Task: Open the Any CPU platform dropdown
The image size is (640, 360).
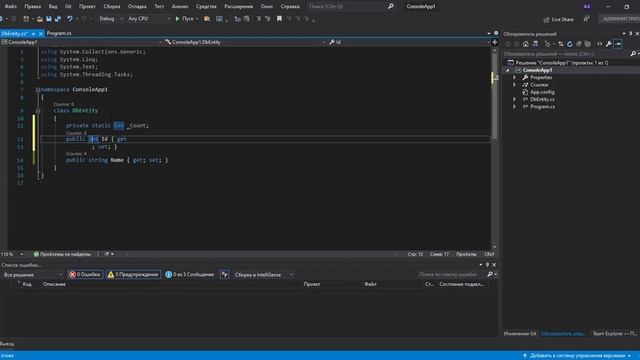Action: click(x=149, y=19)
